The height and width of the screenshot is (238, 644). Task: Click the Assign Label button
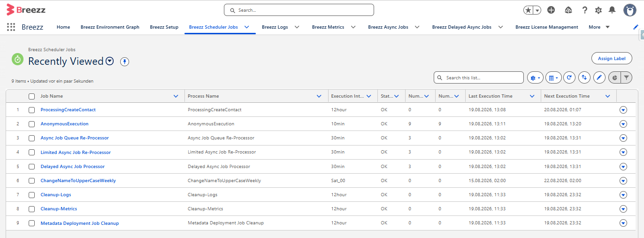(x=612, y=59)
